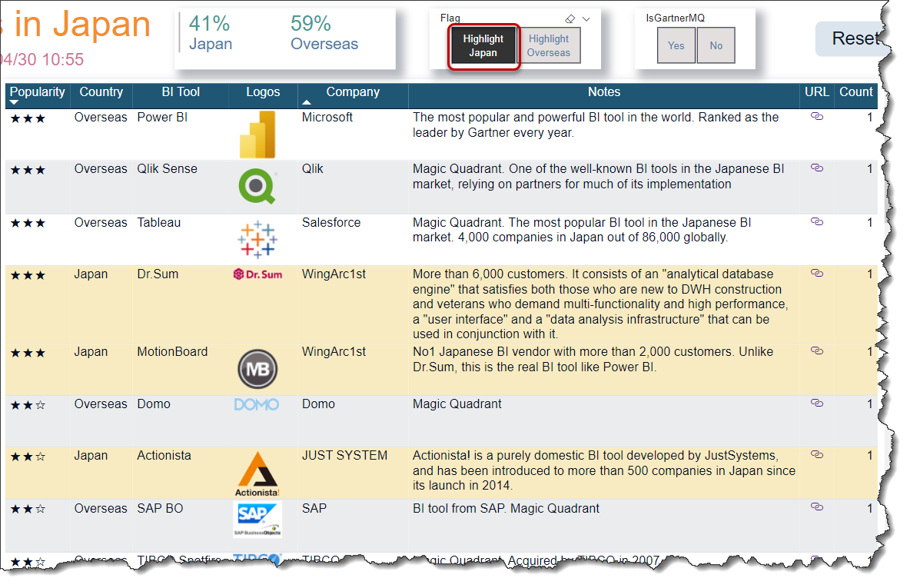Click the 'Salesforce' company cell
The width and height of the screenshot is (910, 588).
(x=331, y=222)
